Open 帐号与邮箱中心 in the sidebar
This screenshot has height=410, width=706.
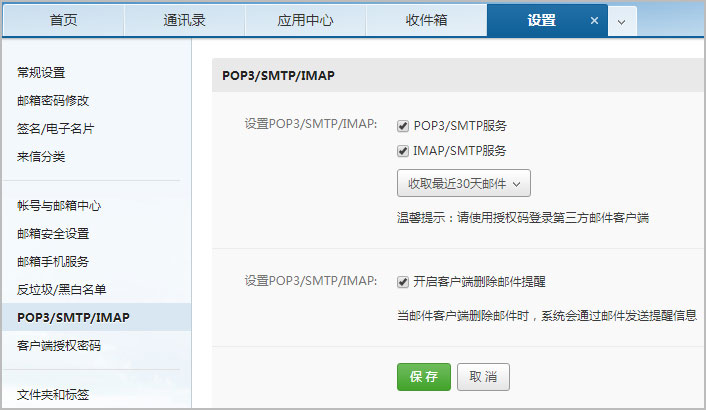tap(59, 206)
